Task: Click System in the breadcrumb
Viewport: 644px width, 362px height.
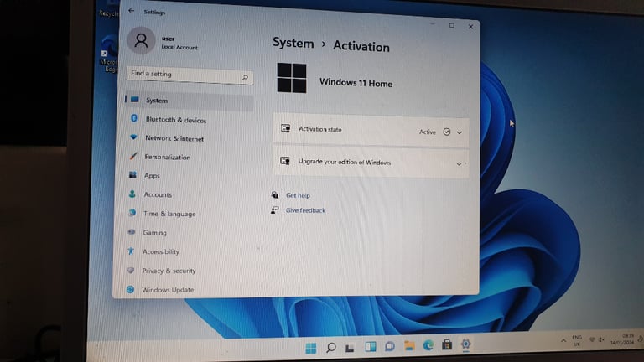Action: (293, 43)
